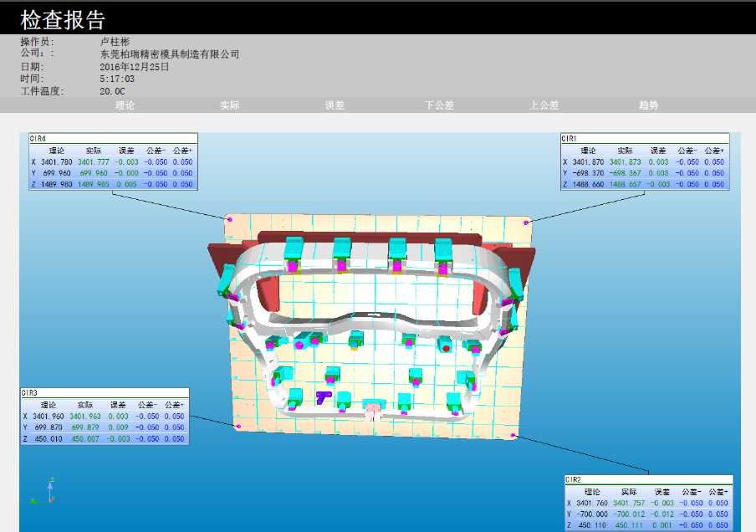Click the 检查报告 report title
The image size is (756, 532).
[63, 20]
